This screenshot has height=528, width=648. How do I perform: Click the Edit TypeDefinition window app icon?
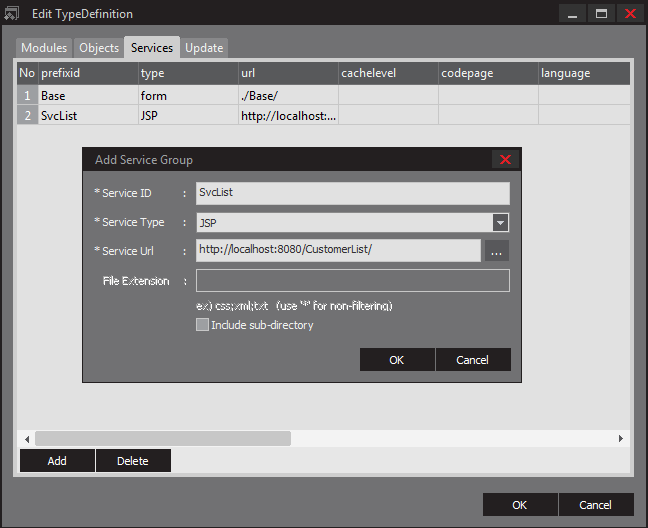click(x=12, y=14)
